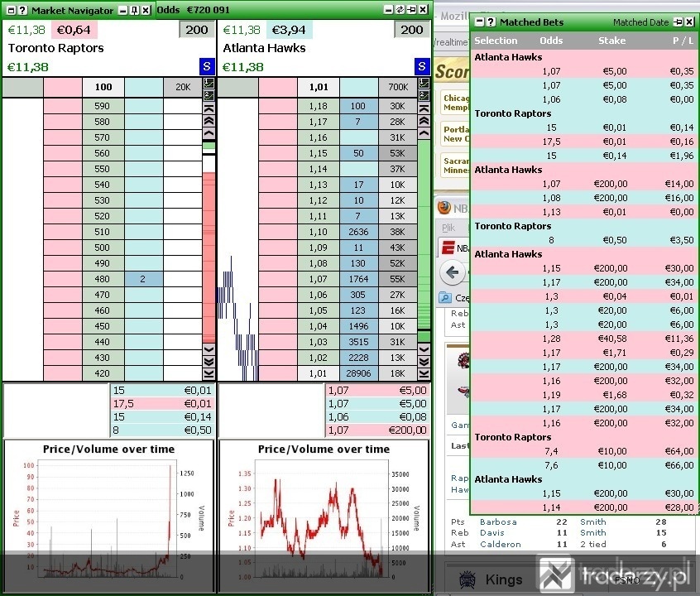Jump to top of Toronto Raptors ladder
This screenshot has width=700, height=596.
click(209, 108)
